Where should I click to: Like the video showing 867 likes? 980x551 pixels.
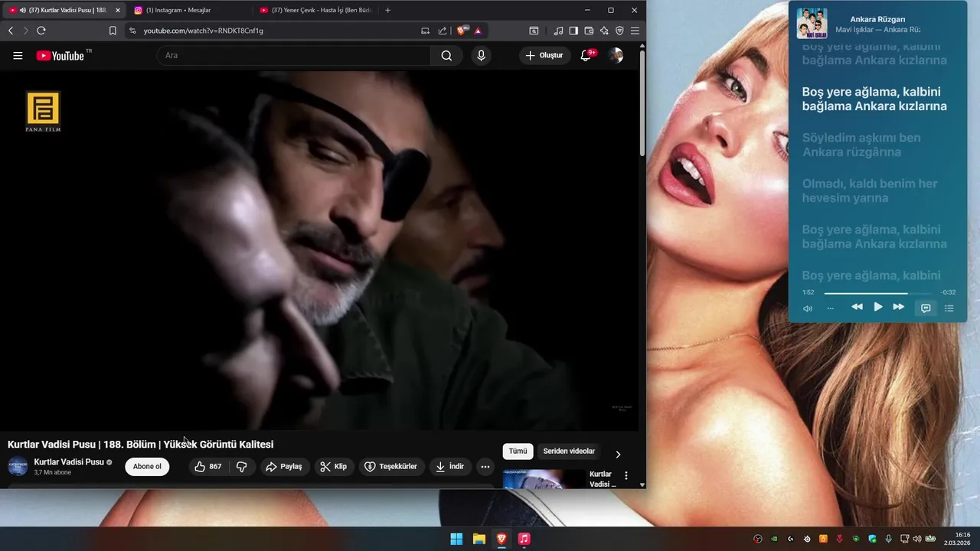[x=207, y=467]
